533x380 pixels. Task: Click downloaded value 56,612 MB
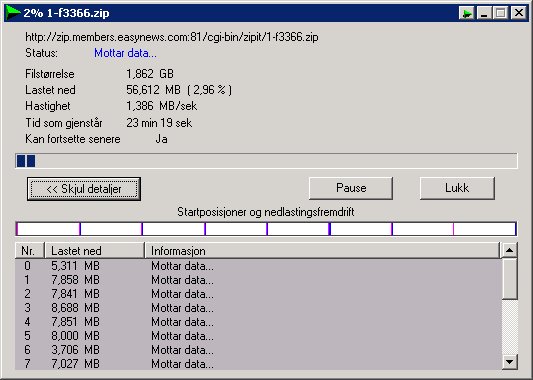pyautogui.click(x=153, y=90)
